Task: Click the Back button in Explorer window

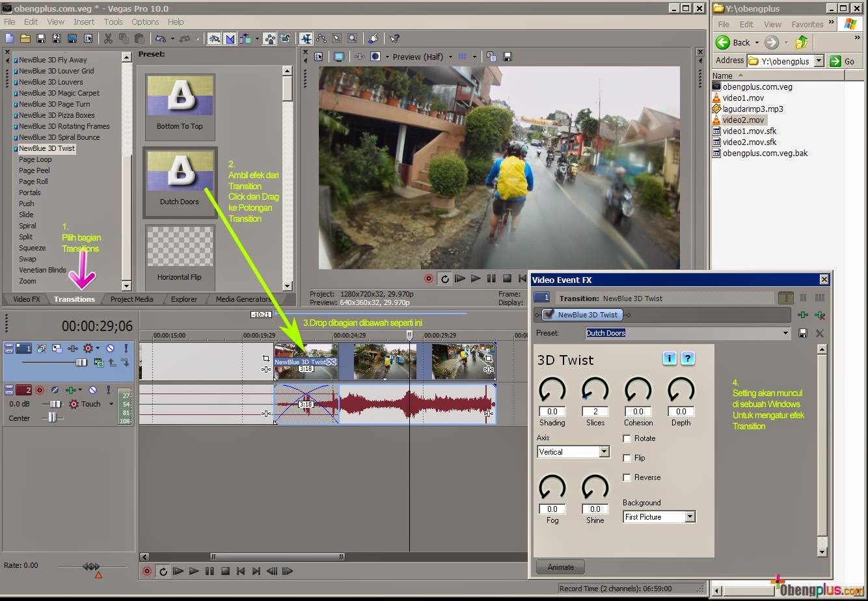Action: [733, 42]
